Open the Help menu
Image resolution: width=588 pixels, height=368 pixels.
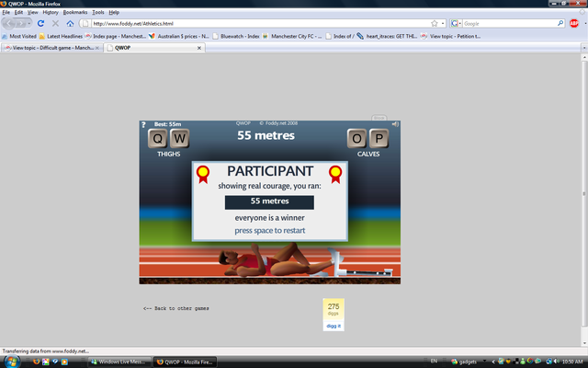coord(114,12)
